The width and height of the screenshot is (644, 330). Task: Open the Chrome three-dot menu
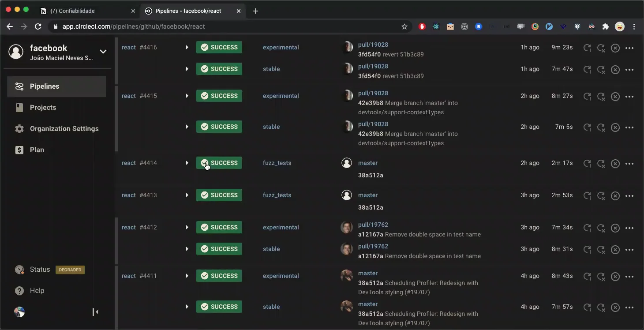(x=634, y=26)
